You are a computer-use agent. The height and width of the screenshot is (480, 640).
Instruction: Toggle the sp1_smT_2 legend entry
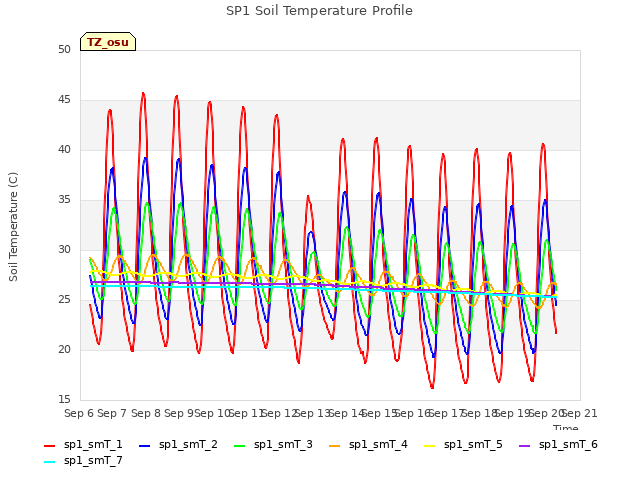pyautogui.click(x=178, y=444)
